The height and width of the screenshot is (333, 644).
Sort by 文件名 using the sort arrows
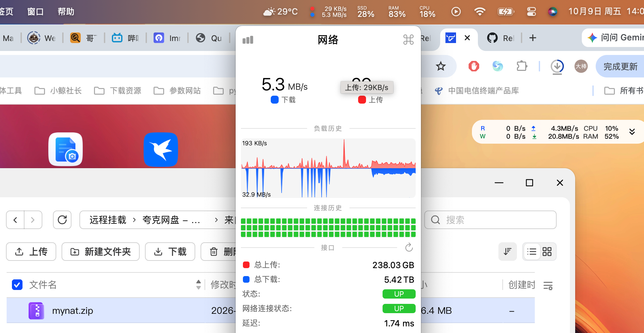198,285
